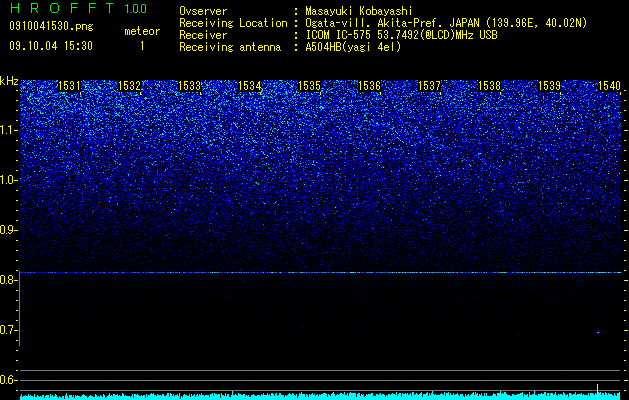The height and width of the screenshot is (400, 629).
Task: Click the 1532 time marker label
Action: point(130,86)
